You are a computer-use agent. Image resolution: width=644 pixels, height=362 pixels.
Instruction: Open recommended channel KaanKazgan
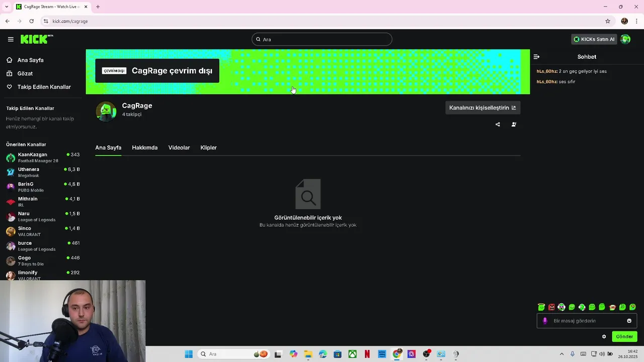pyautogui.click(x=43, y=157)
